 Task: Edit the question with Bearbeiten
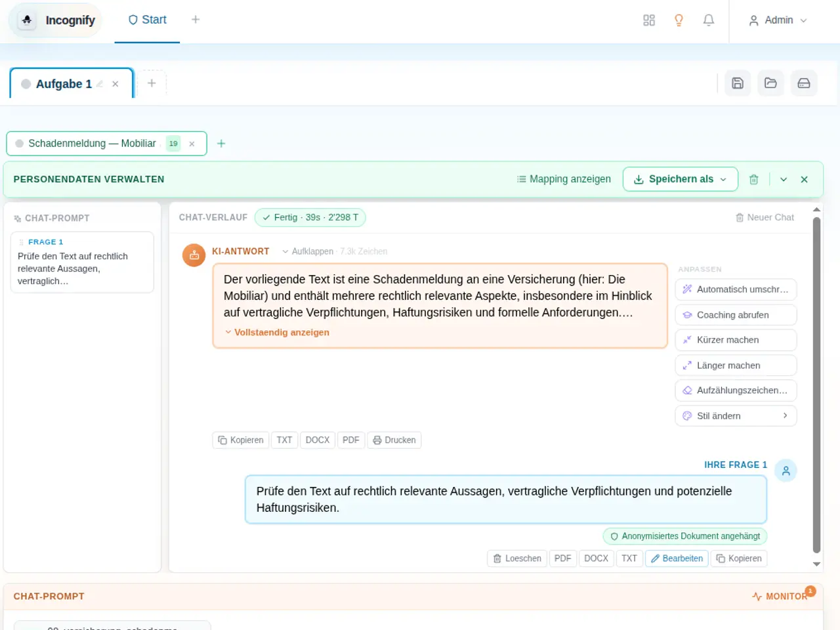pos(677,558)
